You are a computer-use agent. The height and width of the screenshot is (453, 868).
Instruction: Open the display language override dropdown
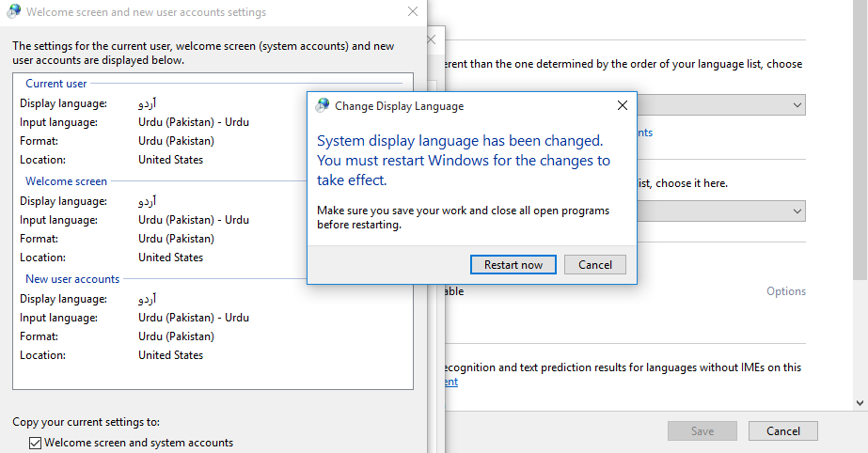[x=721, y=104]
